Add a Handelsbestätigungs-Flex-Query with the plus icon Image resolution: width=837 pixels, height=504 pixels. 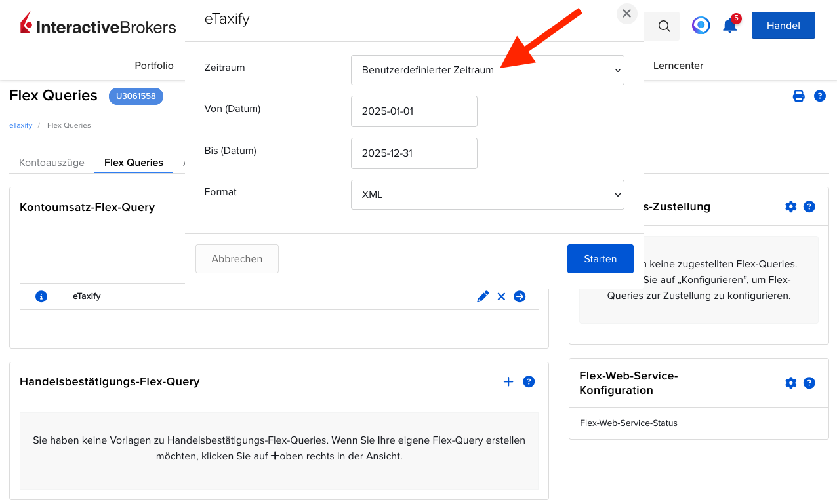[508, 381]
